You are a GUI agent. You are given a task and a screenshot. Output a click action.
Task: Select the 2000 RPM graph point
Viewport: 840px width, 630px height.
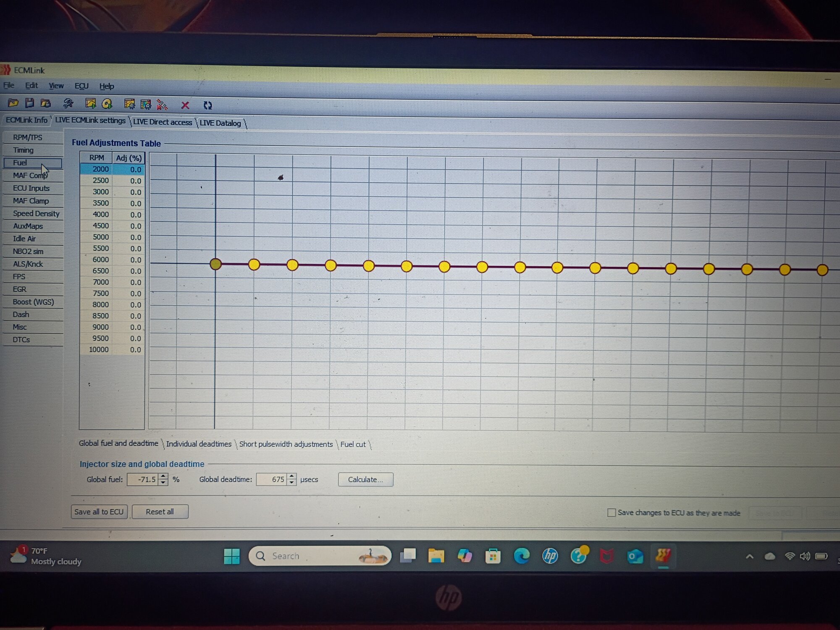(x=215, y=264)
